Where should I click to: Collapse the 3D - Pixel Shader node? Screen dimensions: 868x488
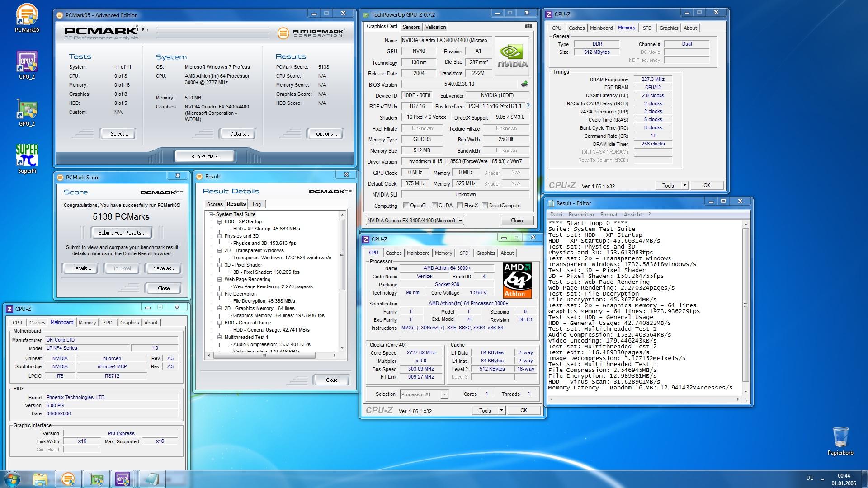[220, 265]
